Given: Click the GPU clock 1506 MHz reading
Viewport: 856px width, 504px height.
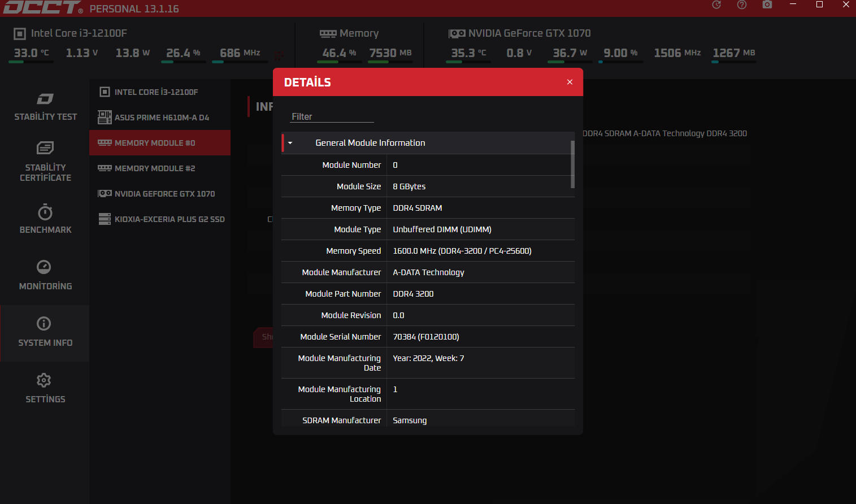Looking at the screenshot, I should (x=677, y=53).
